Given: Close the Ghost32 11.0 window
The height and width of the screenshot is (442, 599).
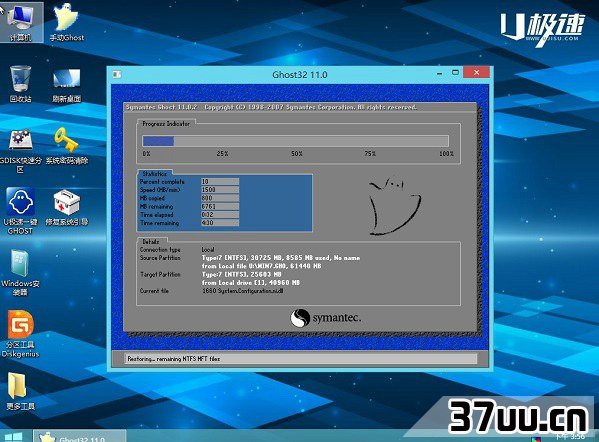Looking at the screenshot, I should tap(476, 72).
